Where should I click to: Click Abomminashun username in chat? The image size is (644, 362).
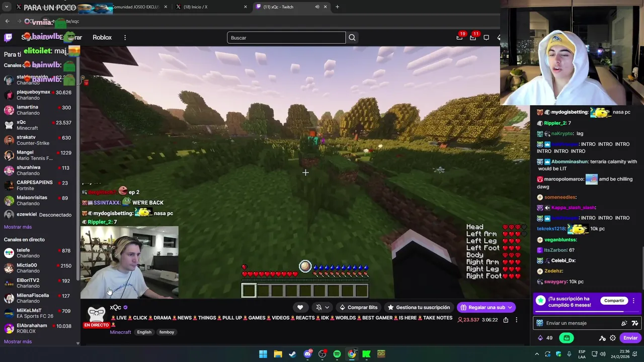570,162
